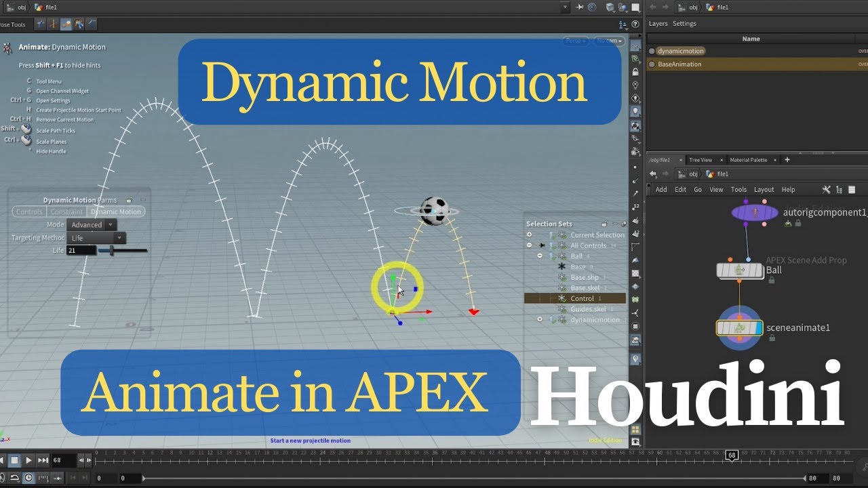
Task: Click the current frame field showing 68
Action: [64, 460]
